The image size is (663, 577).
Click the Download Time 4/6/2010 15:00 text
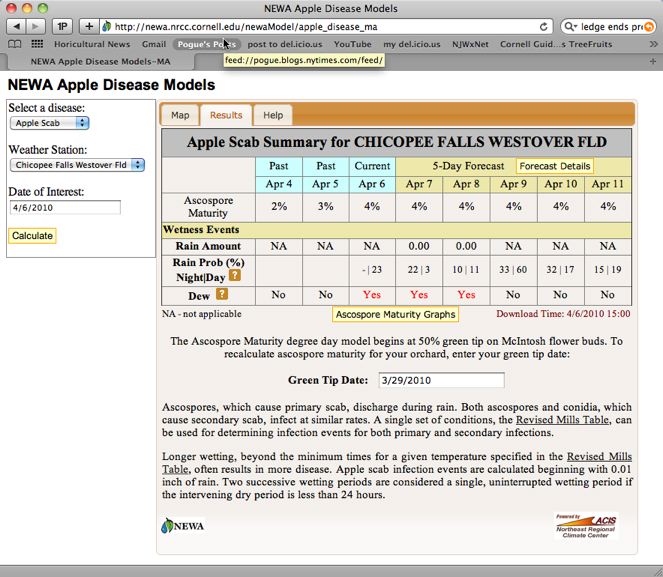click(x=563, y=314)
